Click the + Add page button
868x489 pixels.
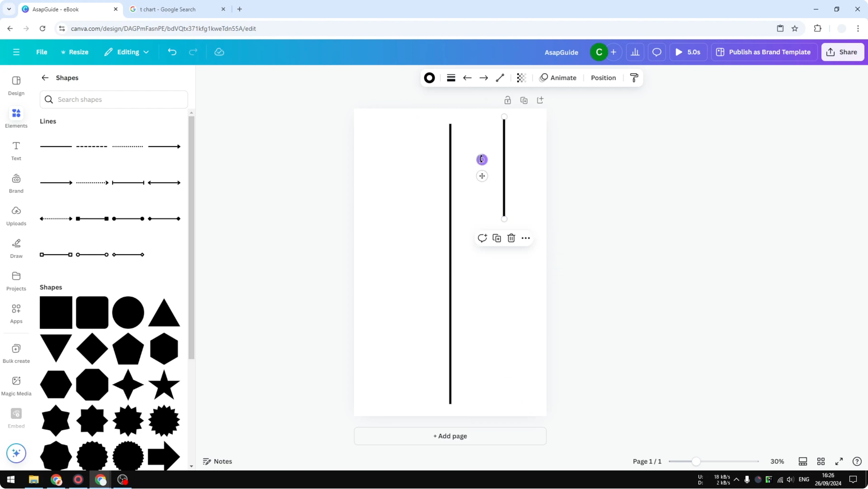tap(450, 436)
